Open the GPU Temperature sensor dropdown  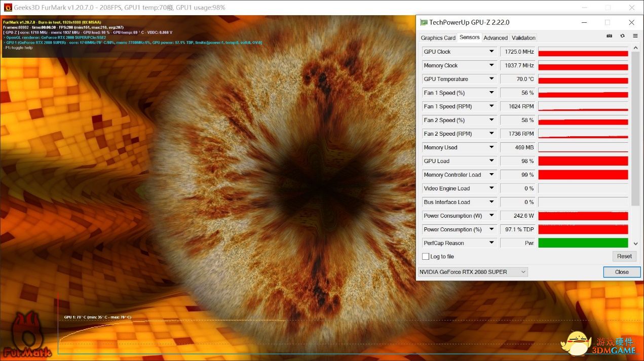pyautogui.click(x=491, y=79)
